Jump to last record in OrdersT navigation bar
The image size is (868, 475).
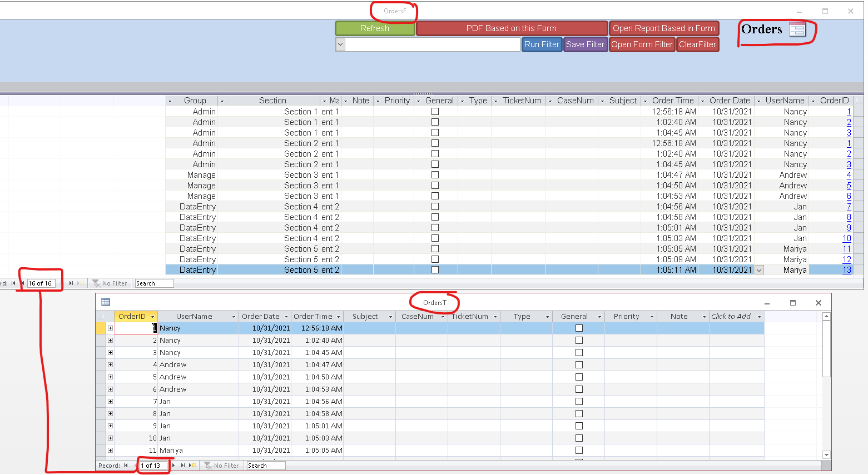click(182, 466)
